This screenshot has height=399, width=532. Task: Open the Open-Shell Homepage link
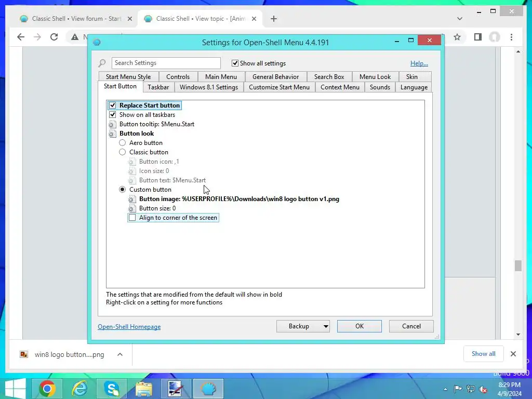[129, 327]
